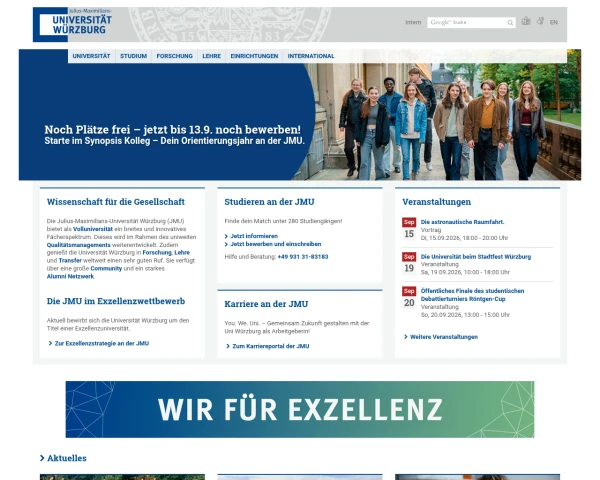Viewport: 600px width, 480px height.
Task: Click chevron before Zur Exzellenzstrategie link
Action: 50,343
